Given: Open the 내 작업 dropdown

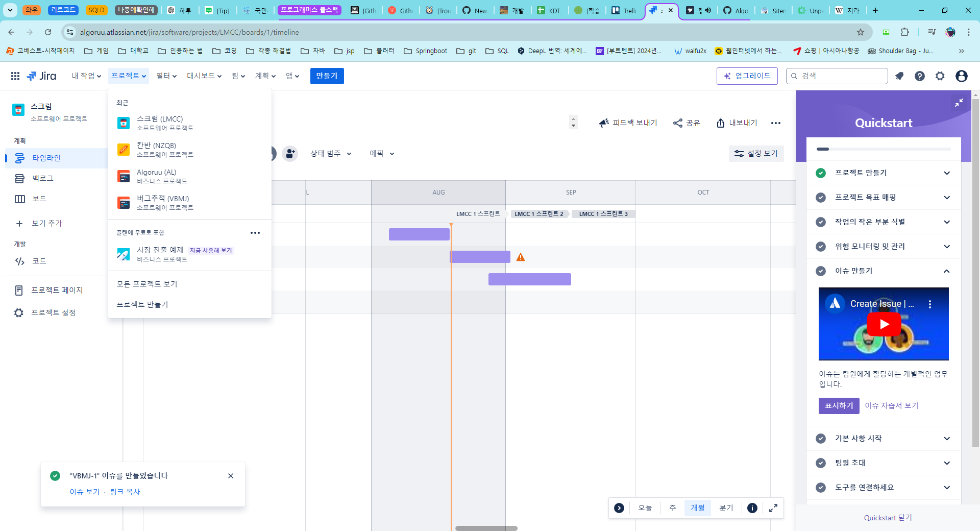Looking at the screenshot, I should (86, 76).
